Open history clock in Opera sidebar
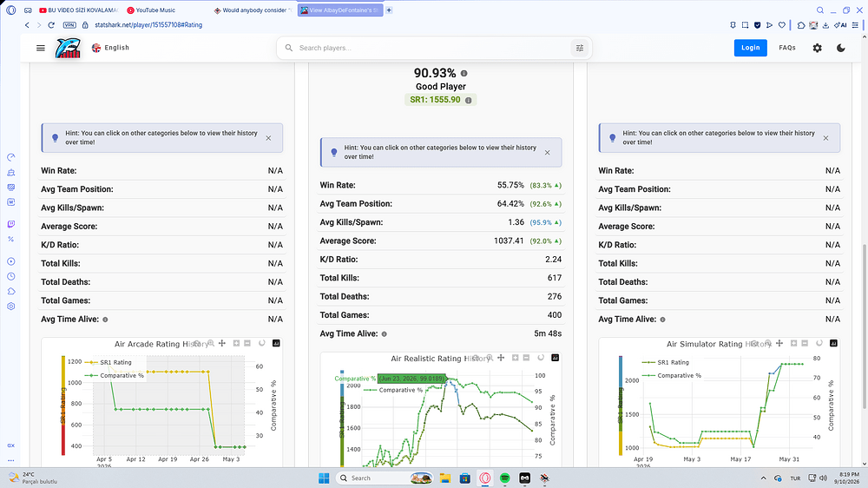 click(x=11, y=276)
